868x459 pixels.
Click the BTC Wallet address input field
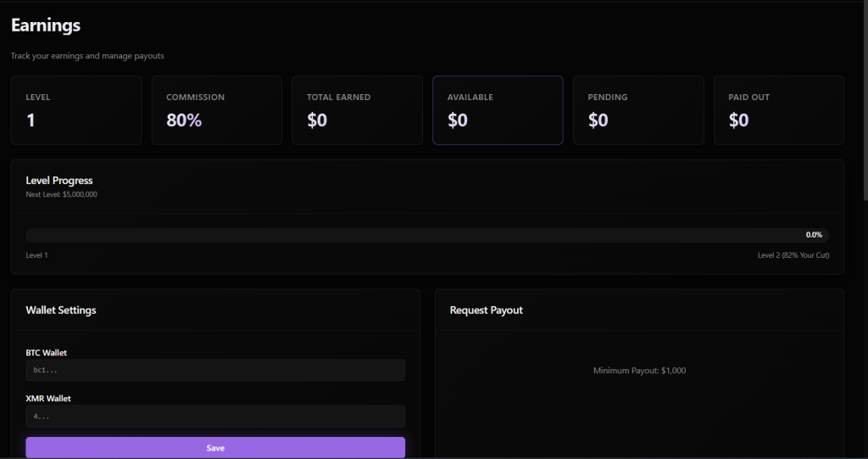coord(215,371)
